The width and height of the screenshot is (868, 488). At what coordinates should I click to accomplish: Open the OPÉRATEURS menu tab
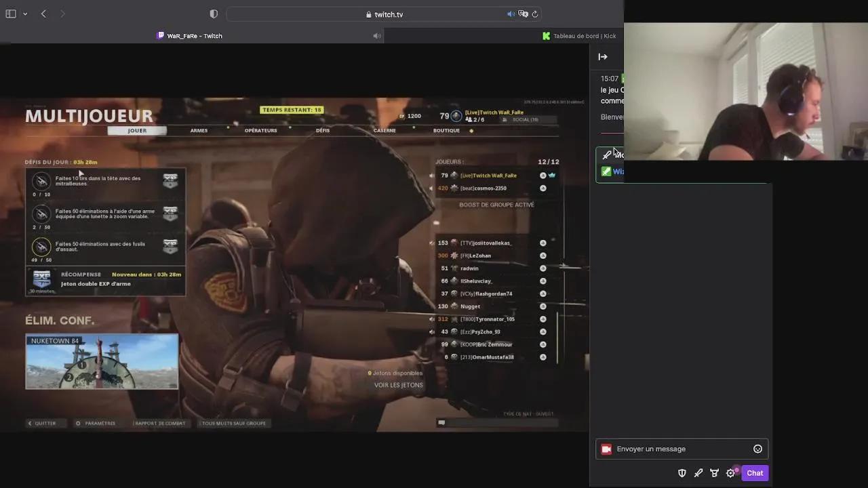click(x=260, y=130)
